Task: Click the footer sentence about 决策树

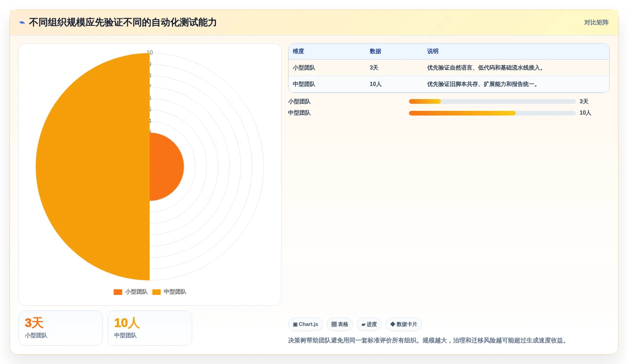Action: click(x=428, y=341)
